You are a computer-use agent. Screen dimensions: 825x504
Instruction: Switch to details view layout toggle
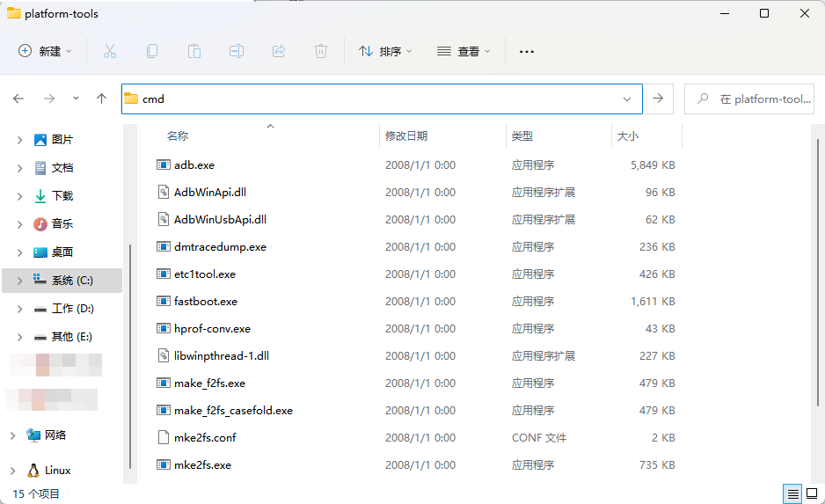pos(792,493)
